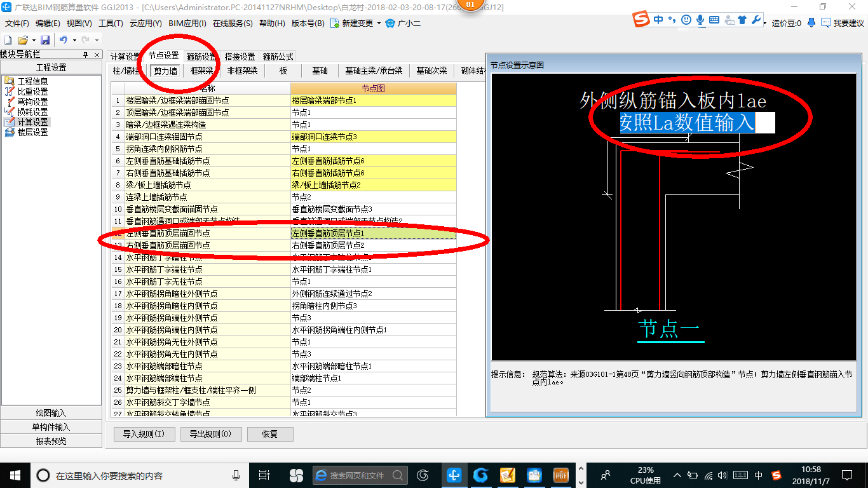
Task: Select the 基础次梁 component tab
Action: (x=432, y=71)
